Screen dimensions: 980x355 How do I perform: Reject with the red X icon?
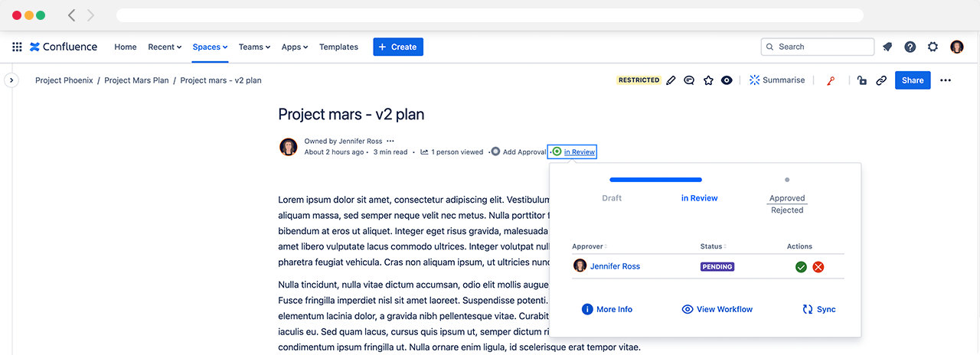pyautogui.click(x=818, y=267)
